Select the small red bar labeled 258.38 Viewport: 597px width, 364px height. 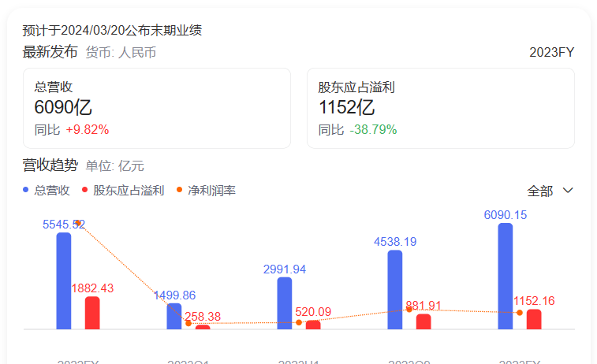pos(203,326)
